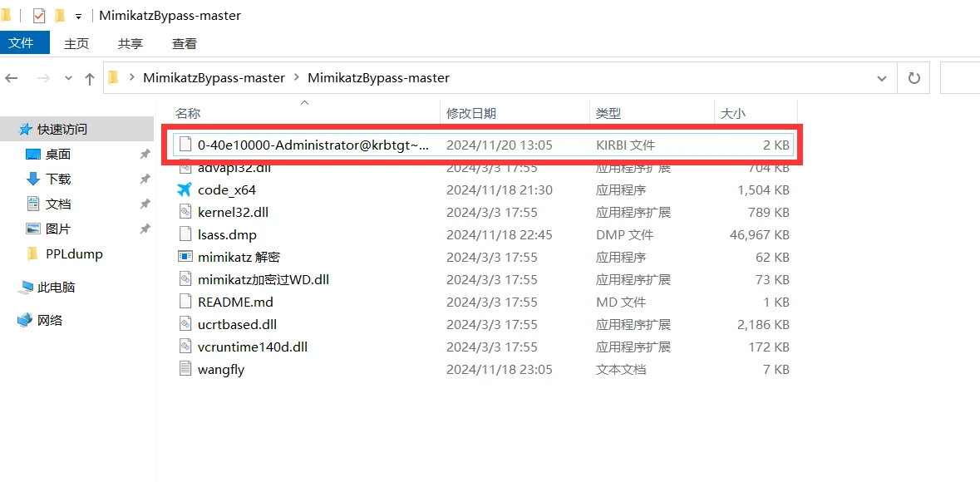Select the lsass.dmp file icon
Screen dimensions: 980x482
(185, 234)
